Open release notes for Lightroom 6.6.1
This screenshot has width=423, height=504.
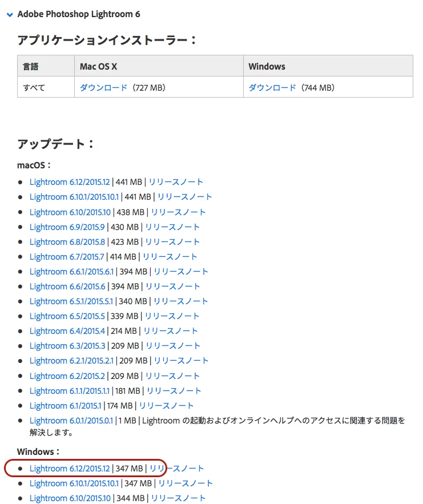pos(181,272)
